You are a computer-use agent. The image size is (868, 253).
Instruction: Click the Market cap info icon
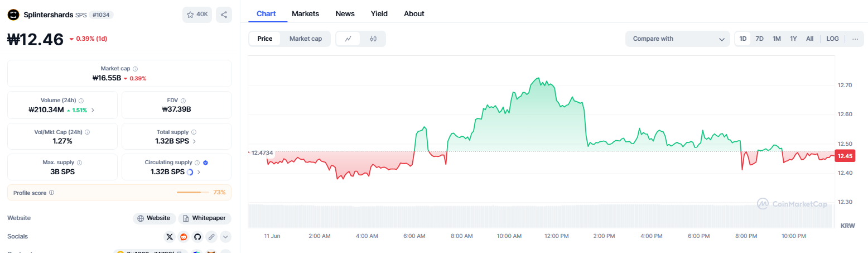point(136,68)
